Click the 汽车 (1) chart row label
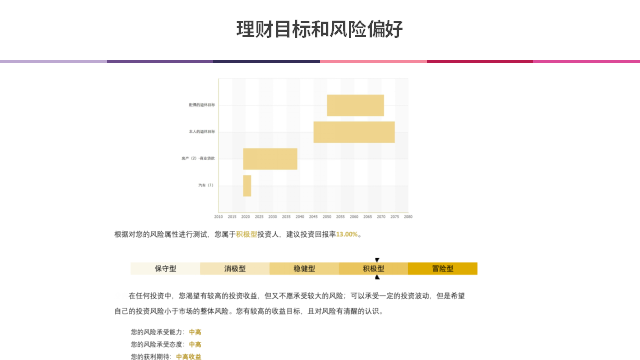This screenshot has height=360, width=640. click(x=206, y=185)
